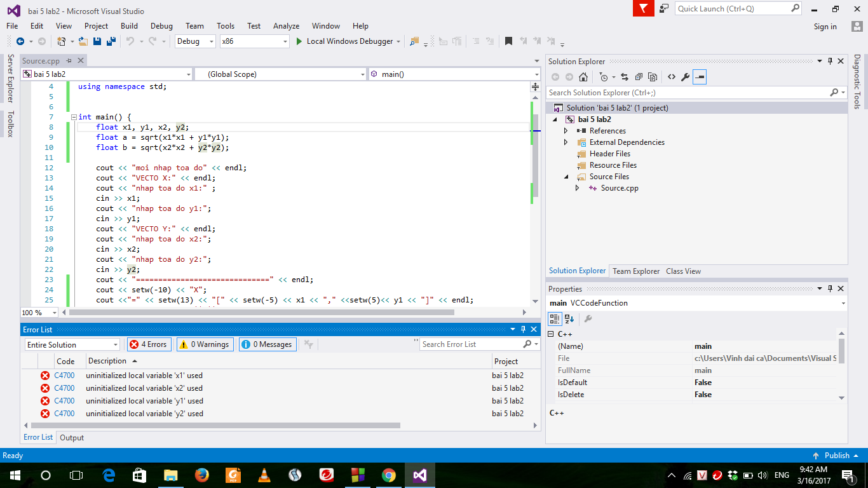Switch to the Output tab
The height and width of the screenshot is (488, 868).
tap(72, 438)
